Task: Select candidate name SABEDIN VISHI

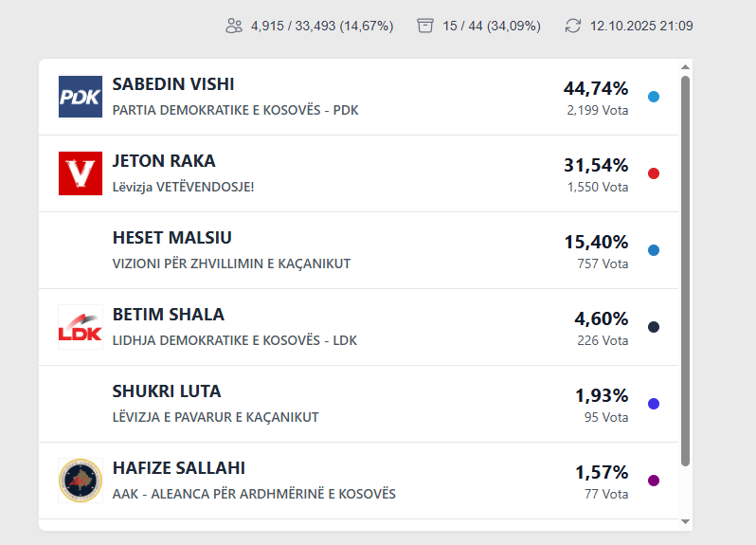Action: 173,84
